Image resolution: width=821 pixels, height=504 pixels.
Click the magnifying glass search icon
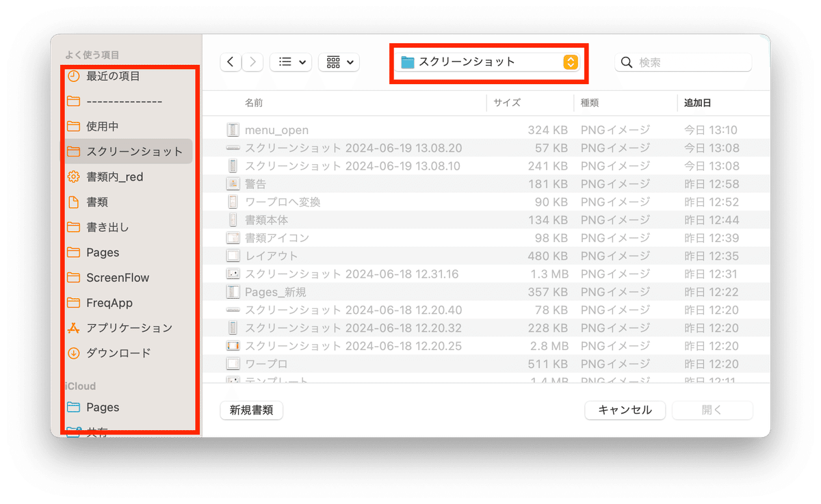(627, 62)
